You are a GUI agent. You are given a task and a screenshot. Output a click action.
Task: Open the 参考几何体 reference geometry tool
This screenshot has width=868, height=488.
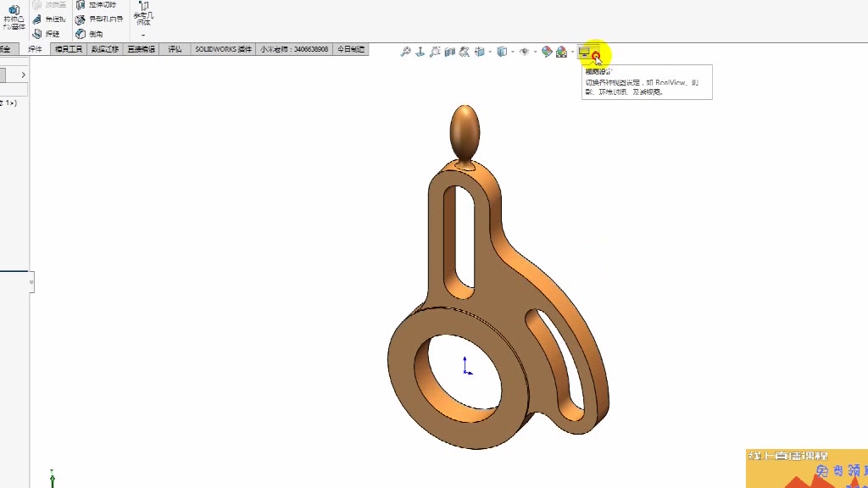point(143,14)
